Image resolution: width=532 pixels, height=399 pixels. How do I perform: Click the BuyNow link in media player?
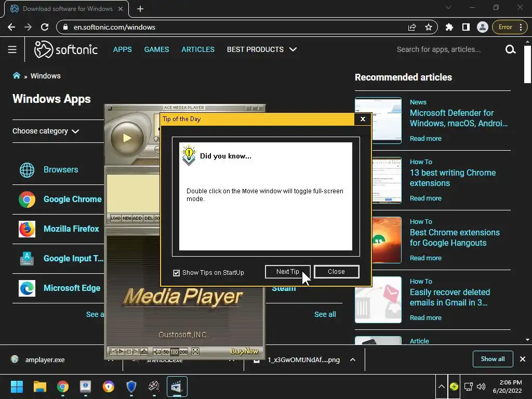[x=244, y=351]
